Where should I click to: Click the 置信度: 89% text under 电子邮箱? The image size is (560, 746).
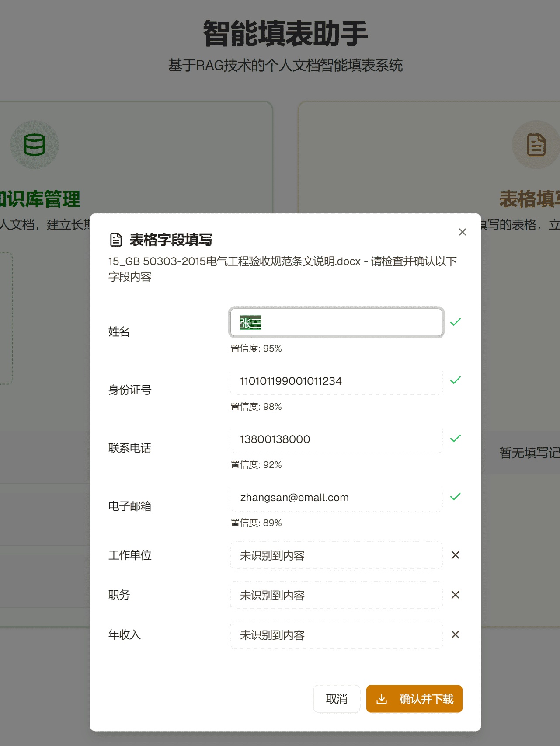256,523
